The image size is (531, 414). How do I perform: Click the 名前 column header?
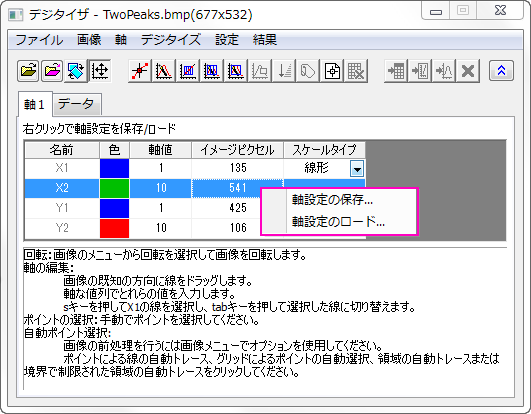pos(62,150)
